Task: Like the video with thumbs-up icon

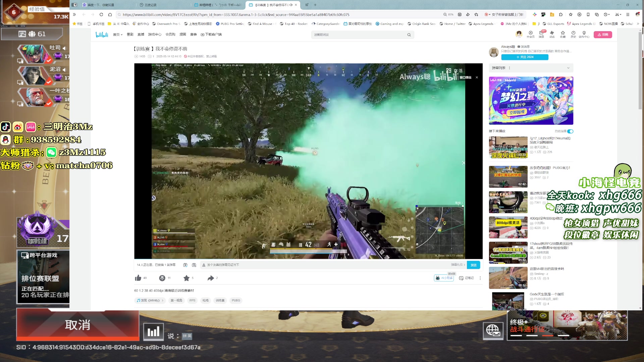Action: (138, 278)
